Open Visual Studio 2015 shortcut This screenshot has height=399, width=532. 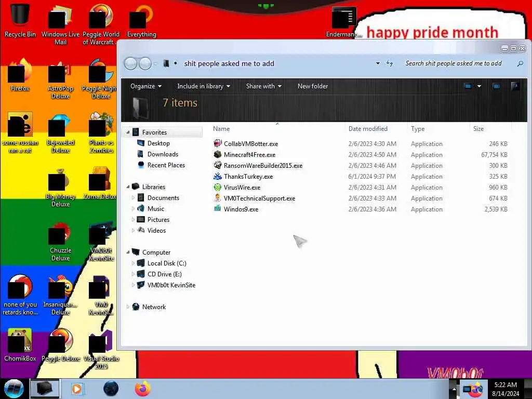point(101,349)
